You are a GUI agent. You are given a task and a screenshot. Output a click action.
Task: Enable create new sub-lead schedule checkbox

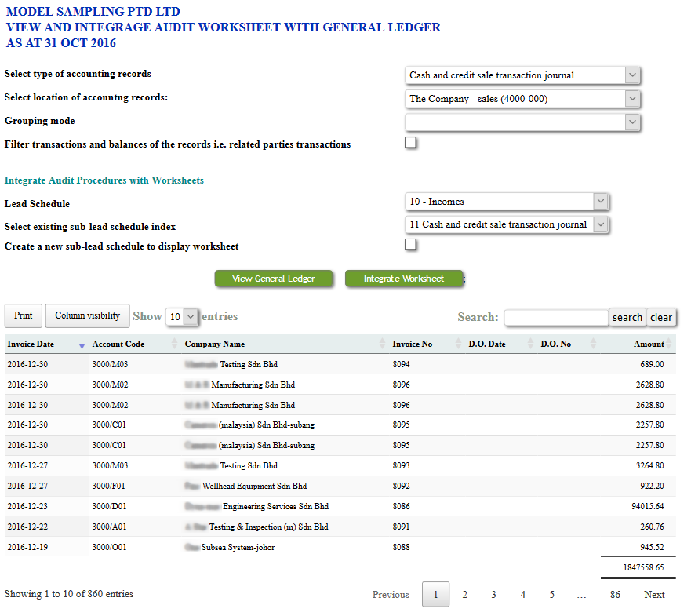410,245
